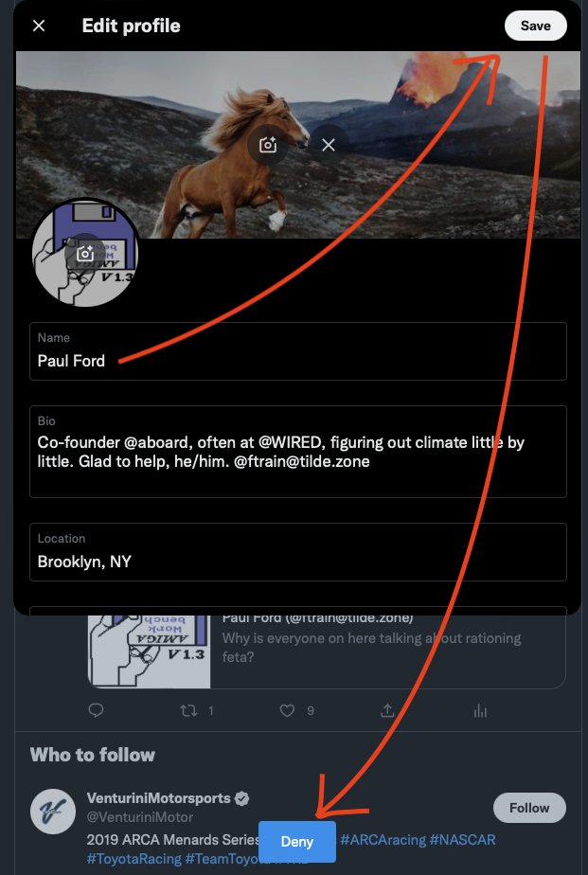Save the profile changes
The height and width of the screenshot is (875, 588).
pyautogui.click(x=535, y=26)
